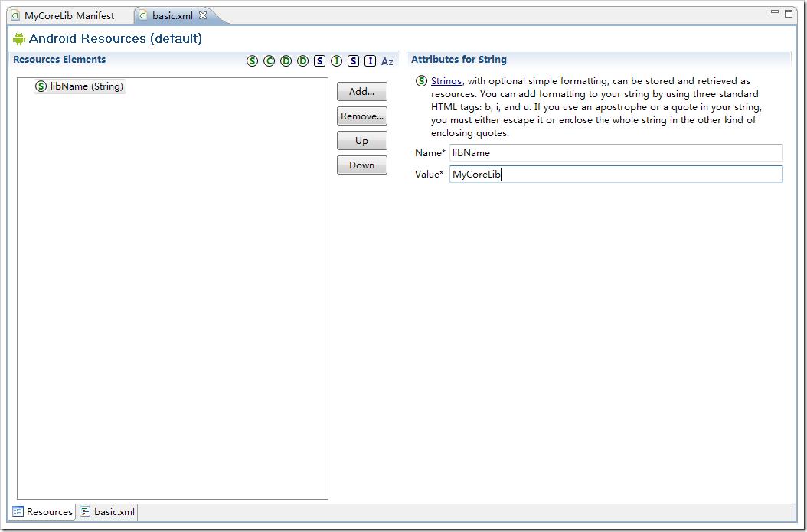Viewport: 807px width, 532px height.
Task: Click the Android Resources (default) title
Action: [x=116, y=38]
